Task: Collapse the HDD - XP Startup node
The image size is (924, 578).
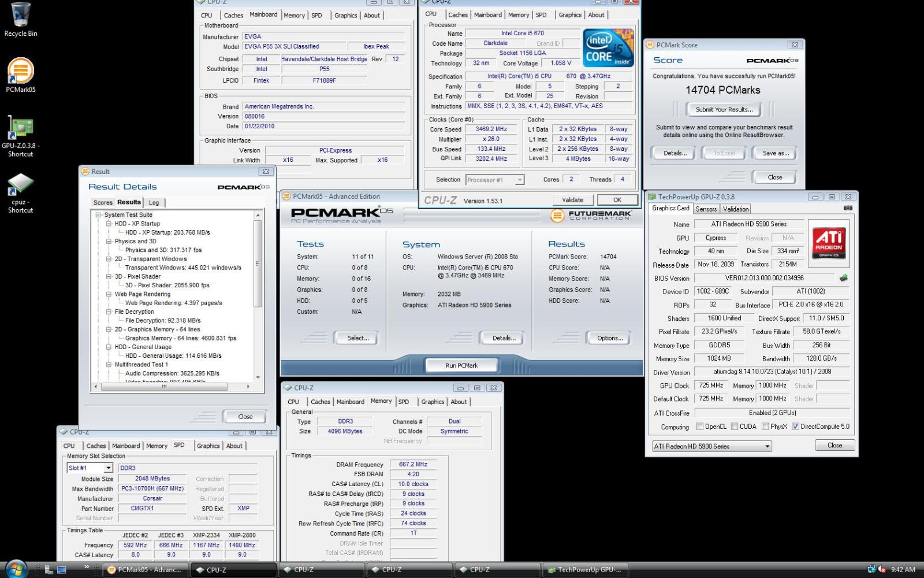Action: (x=109, y=224)
